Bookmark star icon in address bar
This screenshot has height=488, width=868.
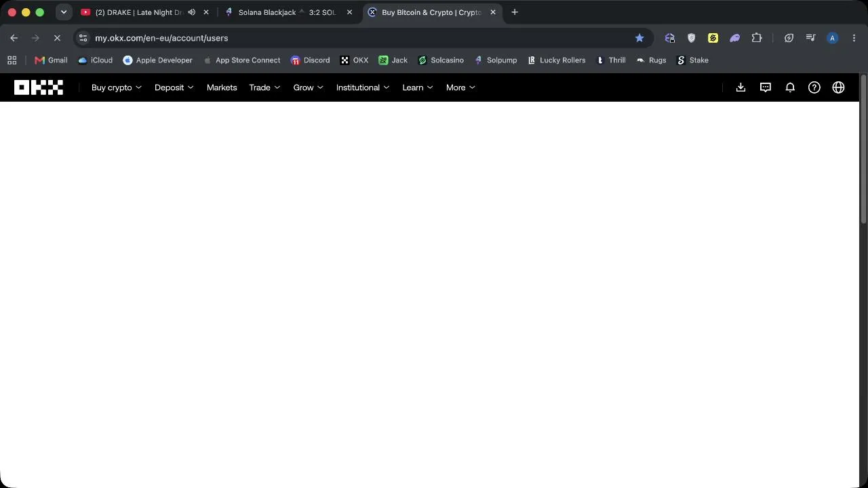(x=639, y=38)
